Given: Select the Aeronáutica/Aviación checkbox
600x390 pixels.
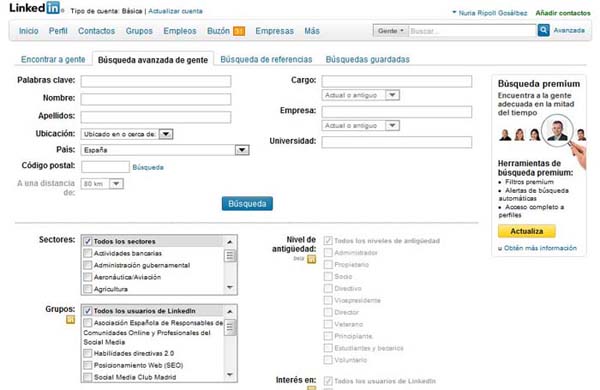Looking at the screenshot, I should 88,277.
